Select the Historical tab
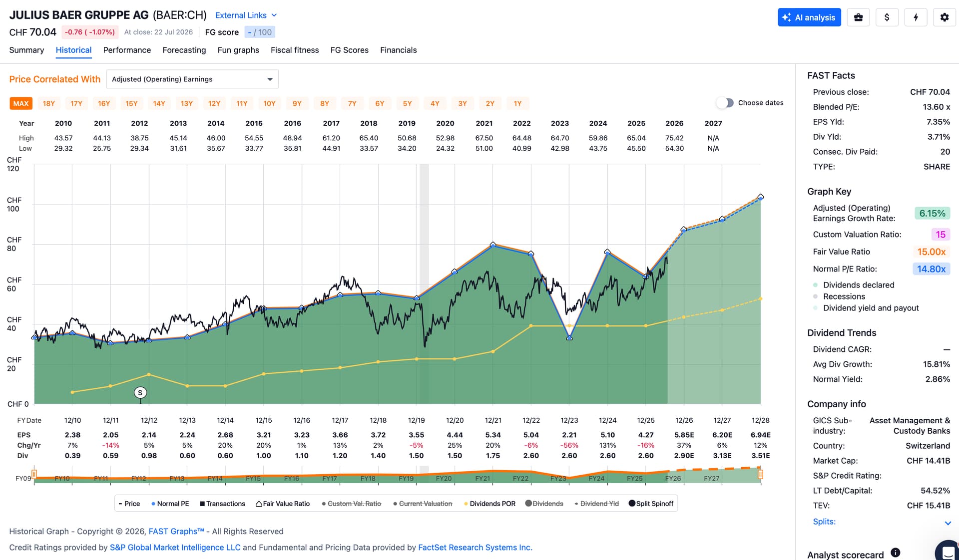This screenshot has height=560, width=959. coord(73,50)
